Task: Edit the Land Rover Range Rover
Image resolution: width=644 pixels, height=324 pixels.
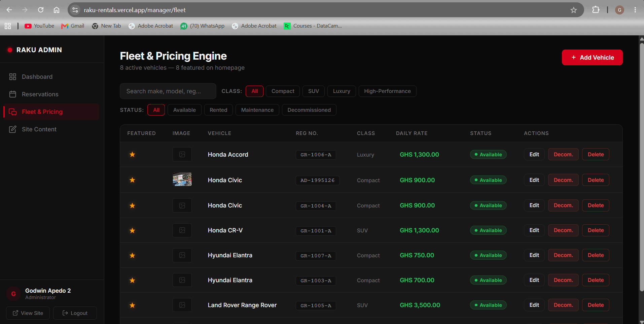Action: tap(534, 305)
